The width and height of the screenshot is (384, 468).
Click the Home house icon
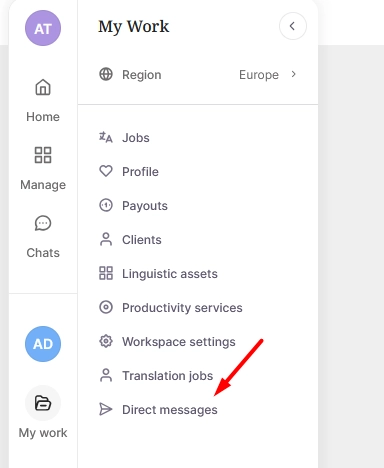43,87
